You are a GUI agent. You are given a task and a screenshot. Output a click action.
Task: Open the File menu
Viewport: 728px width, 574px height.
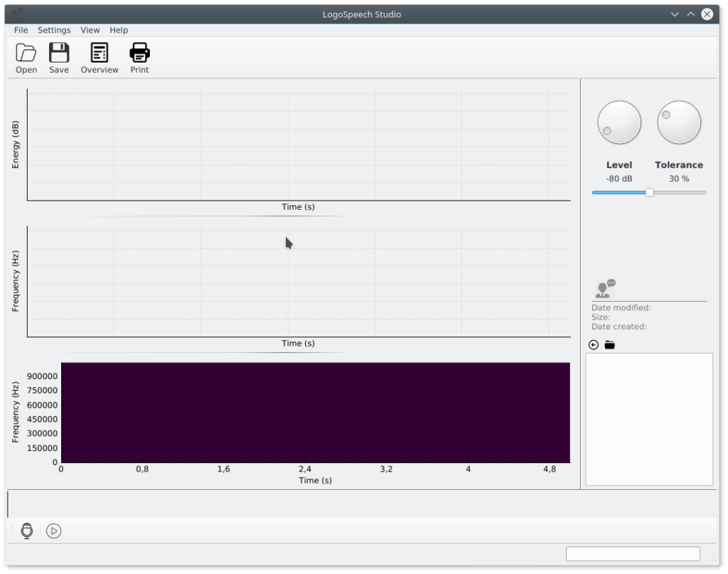point(21,30)
